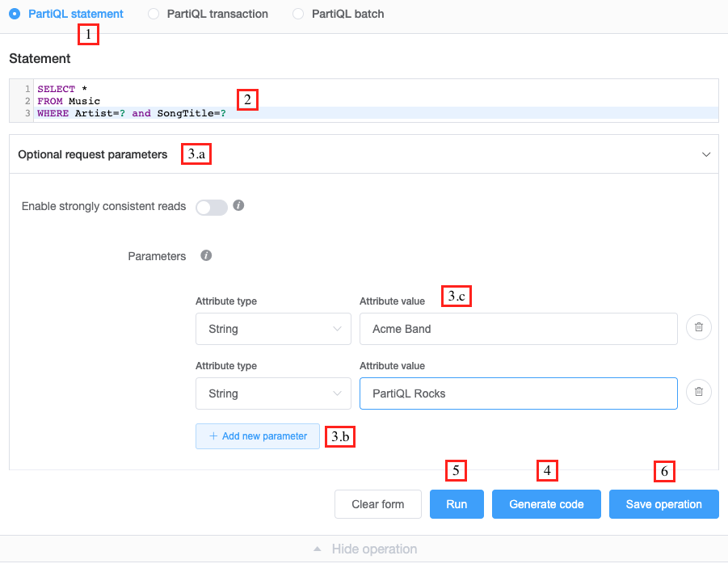Click the Generate code button
728x568 pixels.
[546, 503]
